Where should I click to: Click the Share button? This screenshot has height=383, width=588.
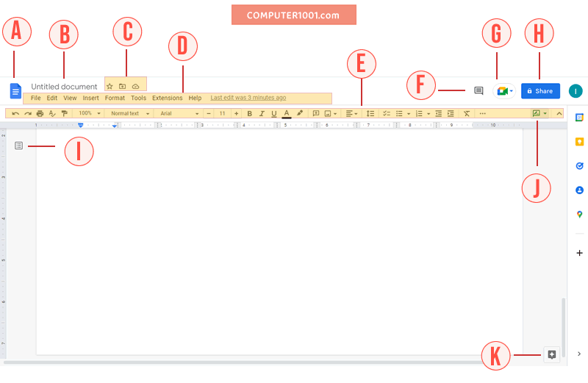(x=540, y=91)
